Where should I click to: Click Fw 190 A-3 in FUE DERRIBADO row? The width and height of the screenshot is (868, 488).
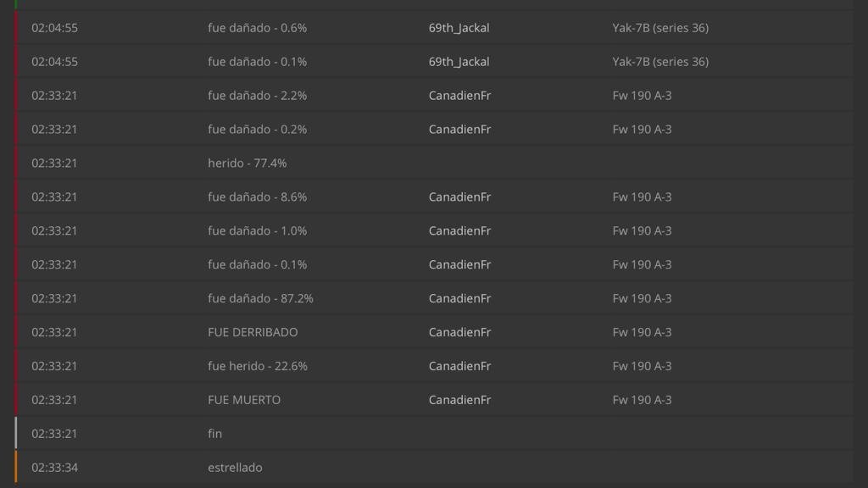(642, 332)
